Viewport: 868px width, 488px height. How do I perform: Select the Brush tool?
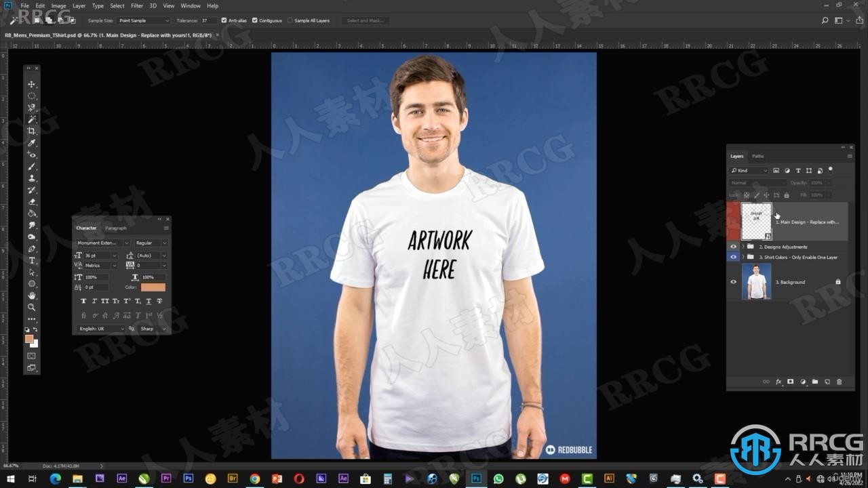tap(31, 166)
